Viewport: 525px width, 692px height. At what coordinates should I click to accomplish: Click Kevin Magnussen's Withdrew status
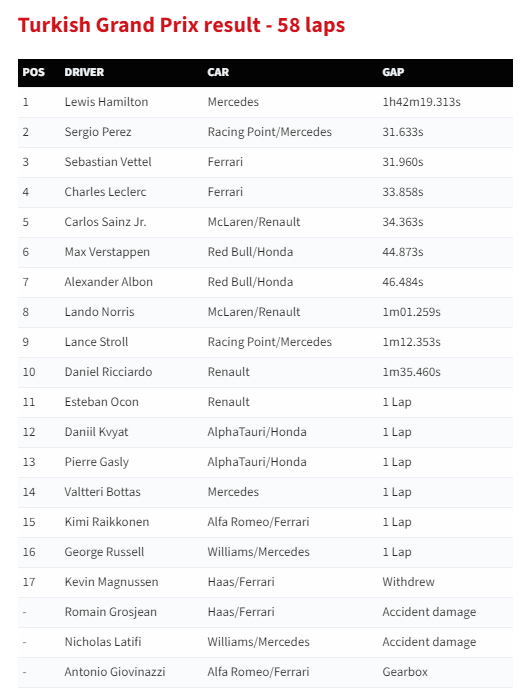pyautogui.click(x=408, y=582)
